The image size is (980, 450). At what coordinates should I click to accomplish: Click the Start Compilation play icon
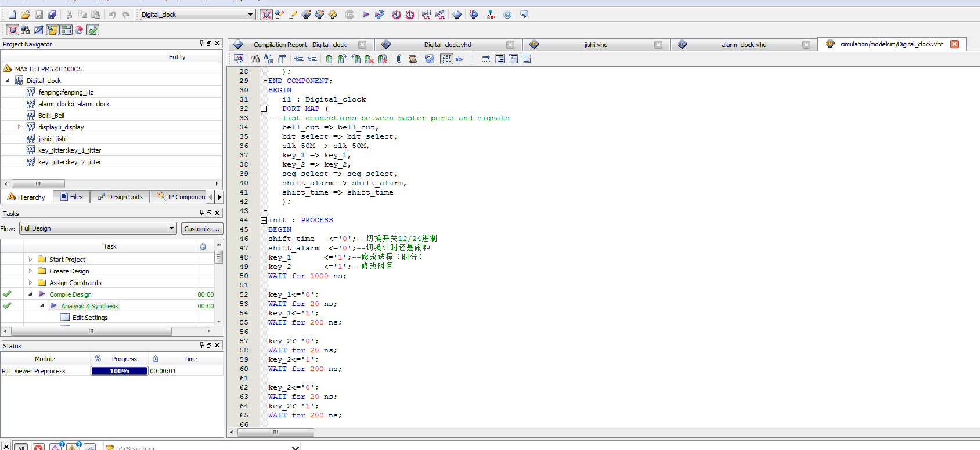pyautogui.click(x=366, y=15)
